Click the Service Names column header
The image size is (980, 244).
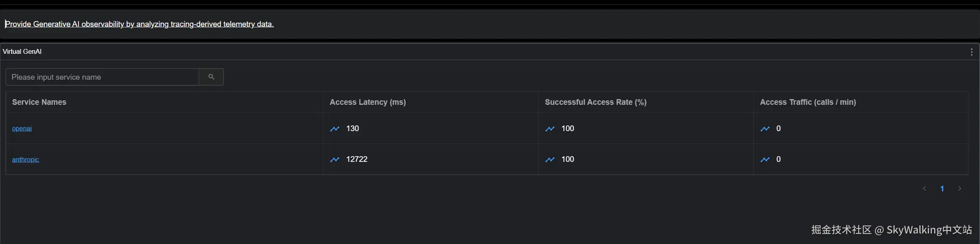pos(39,102)
